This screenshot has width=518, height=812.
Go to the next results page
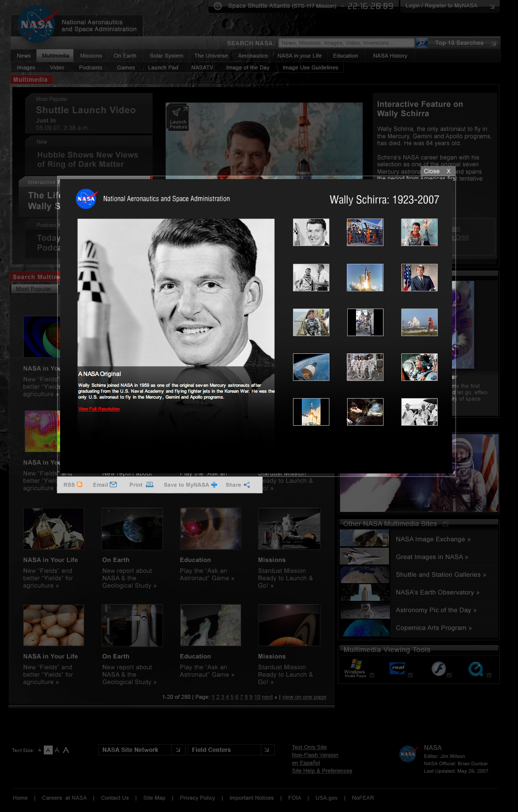click(267, 697)
